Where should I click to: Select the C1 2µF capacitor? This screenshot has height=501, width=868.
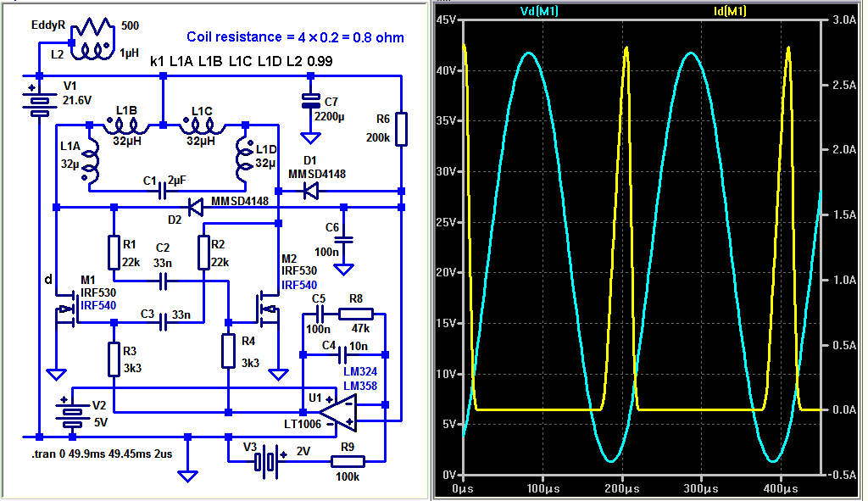(162, 192)
